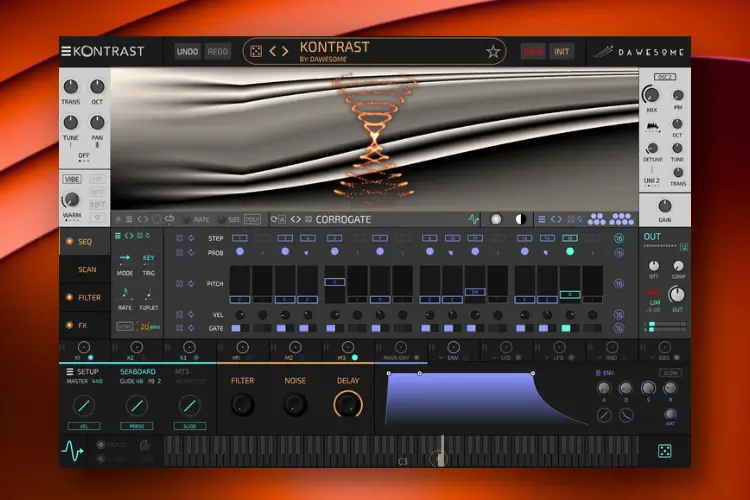750x500 pixels.
Task: Toggle the MONO radio option
Action: (x=100, y=444)
